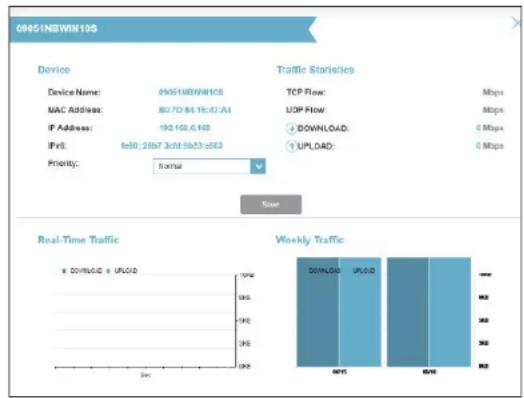The width and height of the screenshot is (524, 398).
Task: Click the UPLOAD legend in Weekly chart
Action: coord(364,270)
